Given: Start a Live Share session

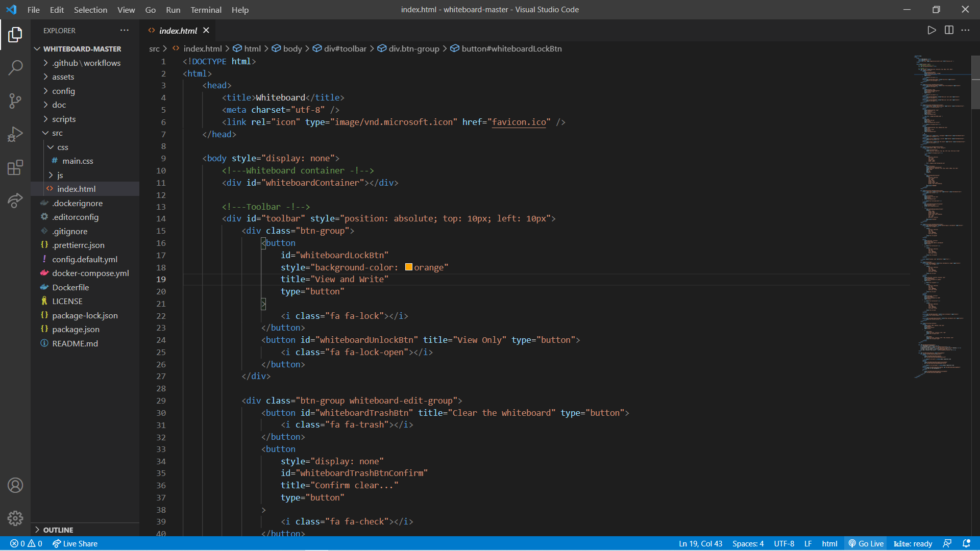Looking at the screenshot, I should coord(75,543).
